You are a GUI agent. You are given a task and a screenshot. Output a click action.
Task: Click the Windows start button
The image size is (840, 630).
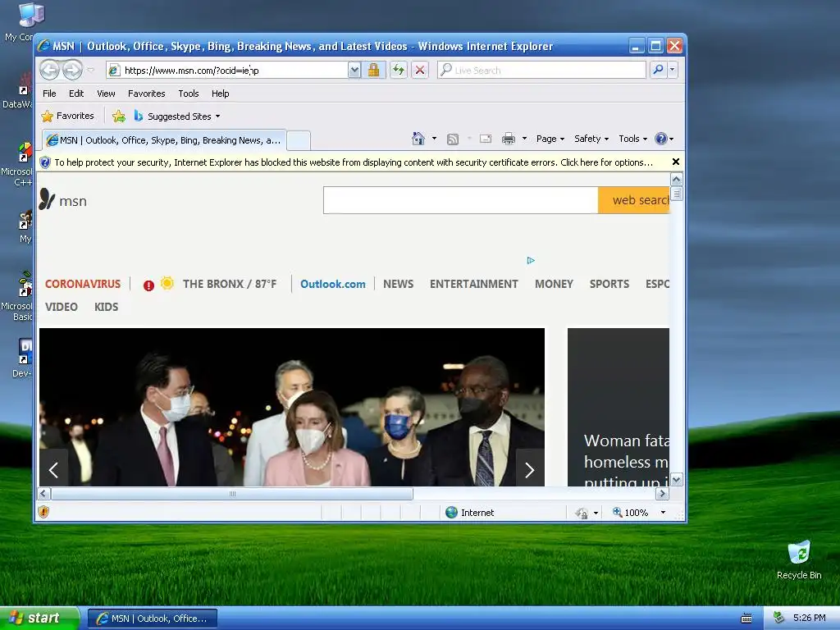click(x=39, y=619)
